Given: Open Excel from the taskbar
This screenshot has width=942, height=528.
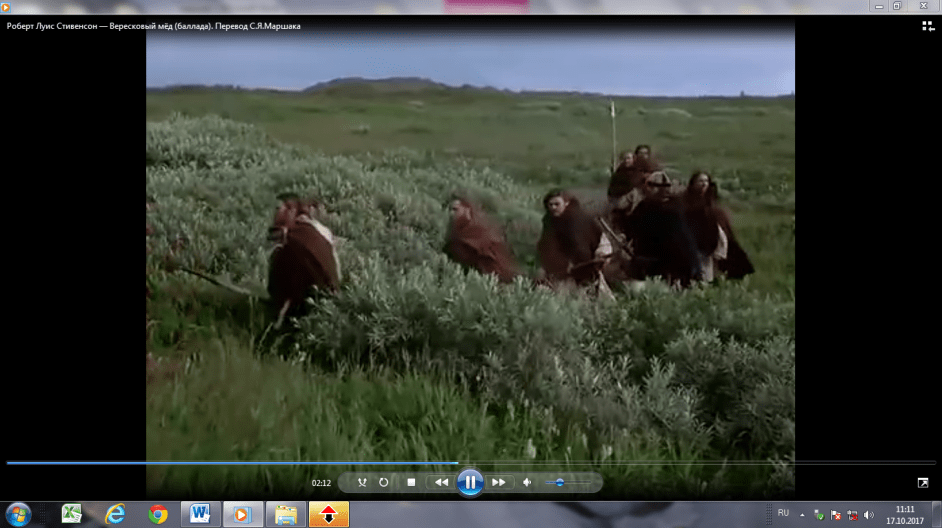Looking at the screenshot, I should (71, 514).
